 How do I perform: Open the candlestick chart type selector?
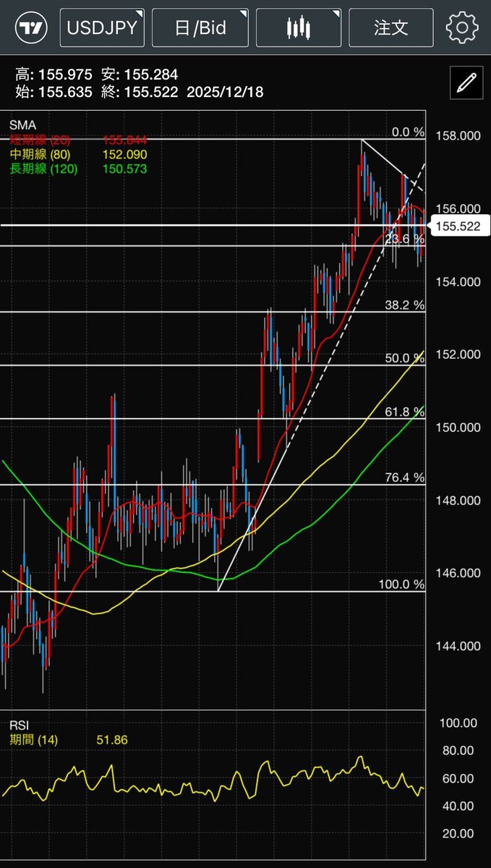[x=298, y=28]
